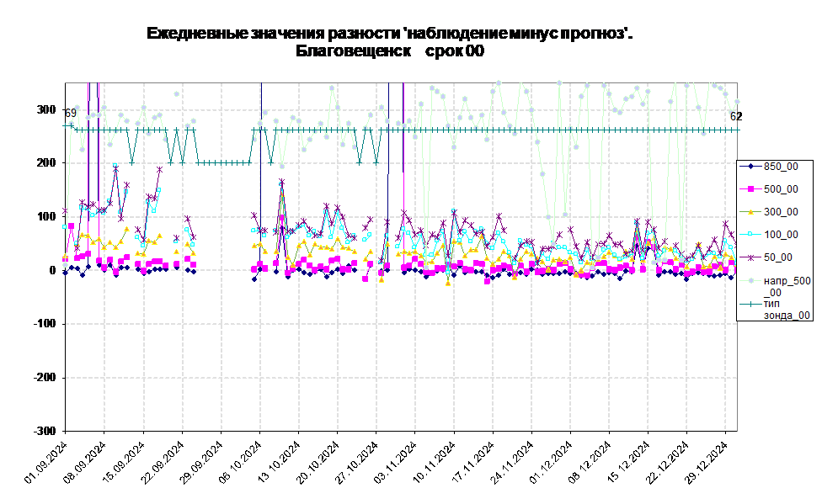Click the 500_00 legend entry

pyautogui.click(x=769, y=189)
